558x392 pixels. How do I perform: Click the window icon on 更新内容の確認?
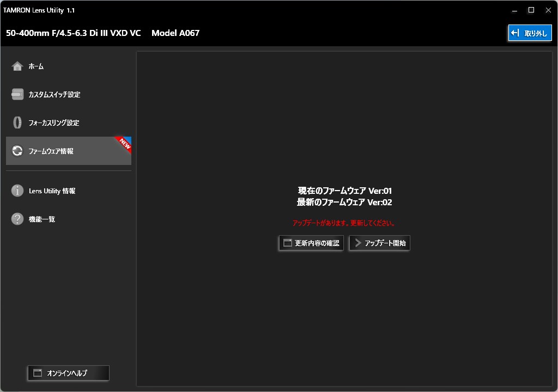[287, 243]
